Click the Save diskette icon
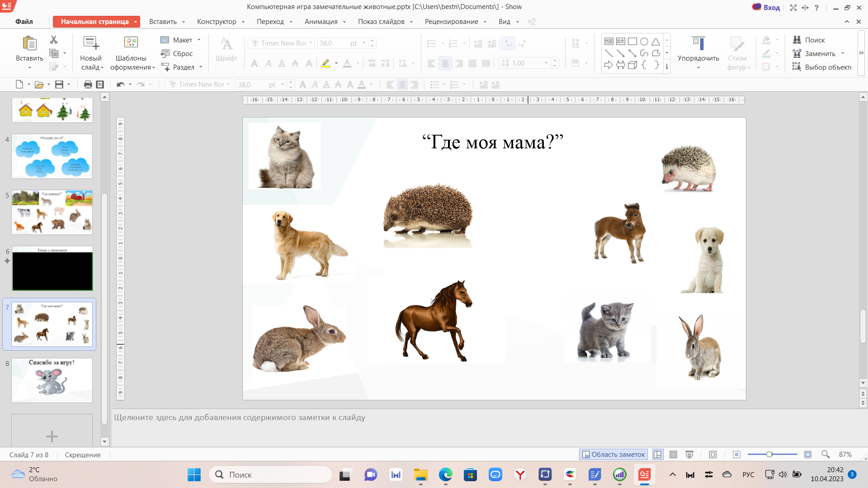 (59, 84)
